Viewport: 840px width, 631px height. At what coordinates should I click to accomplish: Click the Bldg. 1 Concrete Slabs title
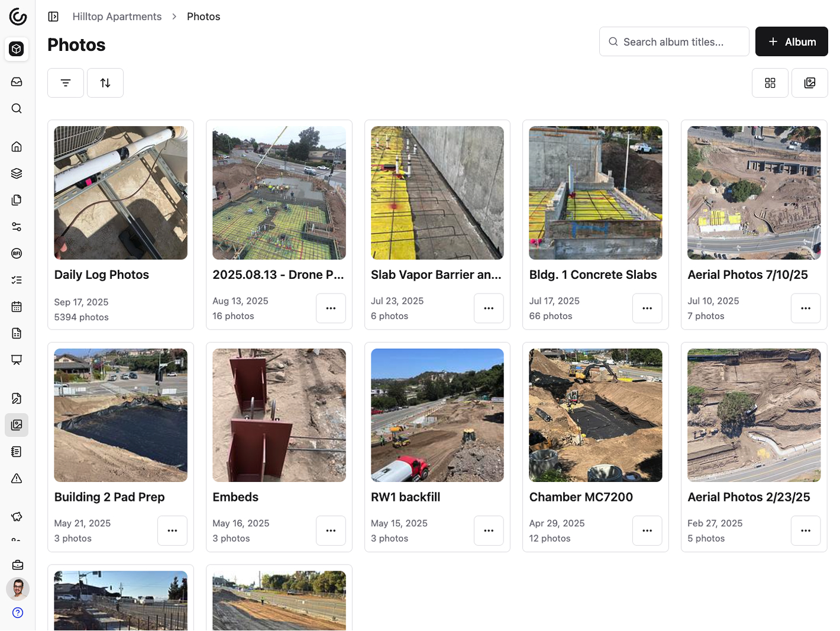click(593, 275)
